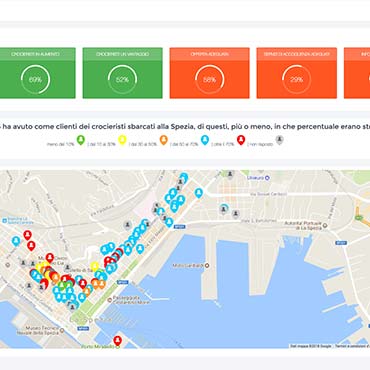Click the 69% circular progress indicator
The width and height of the screenshot is (370, 370).
point(35,80)
